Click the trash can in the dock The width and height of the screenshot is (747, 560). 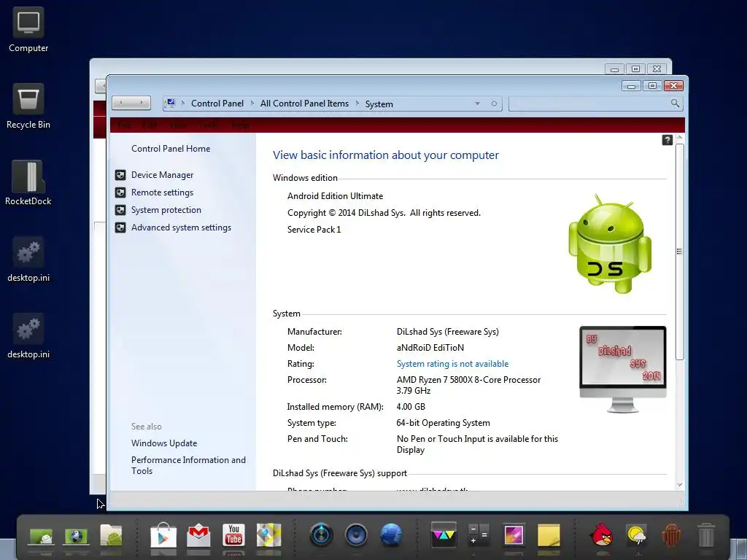(x=706, y=534)
